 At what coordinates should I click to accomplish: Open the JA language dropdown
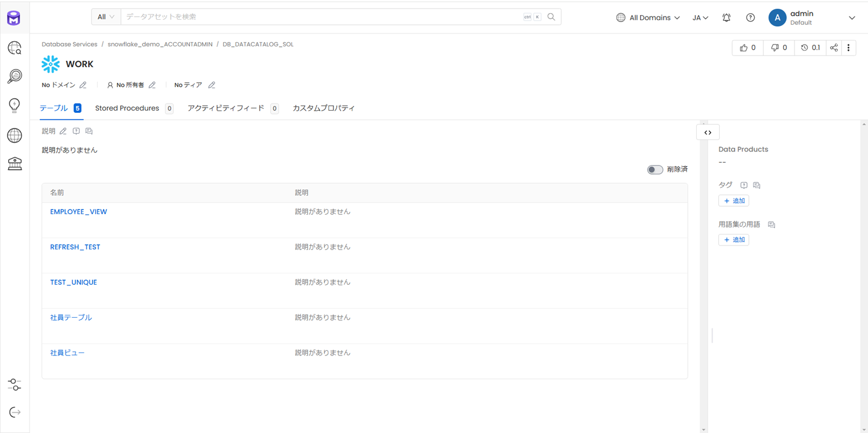pos(700,18)
